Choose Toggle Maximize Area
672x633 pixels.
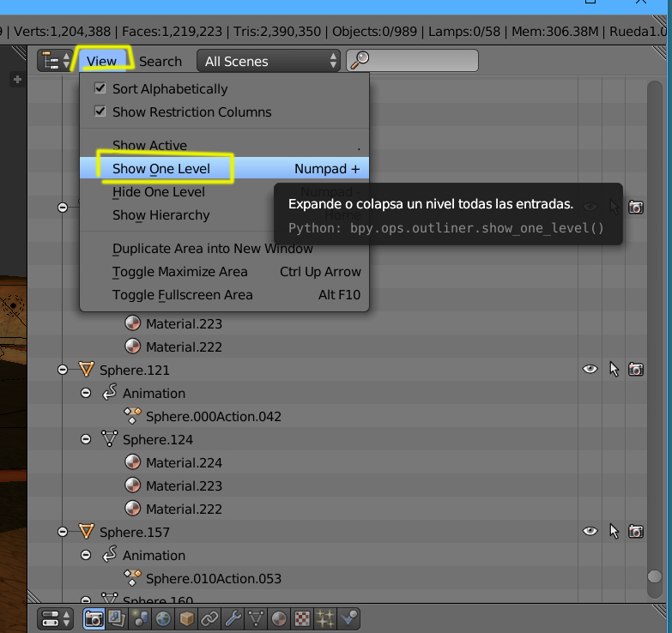point(224,272)
